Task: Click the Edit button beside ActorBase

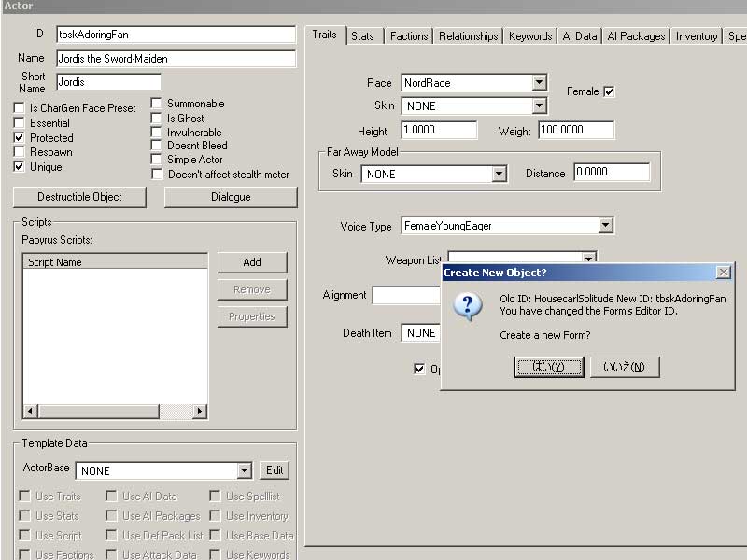Action: tap(275, 470)
